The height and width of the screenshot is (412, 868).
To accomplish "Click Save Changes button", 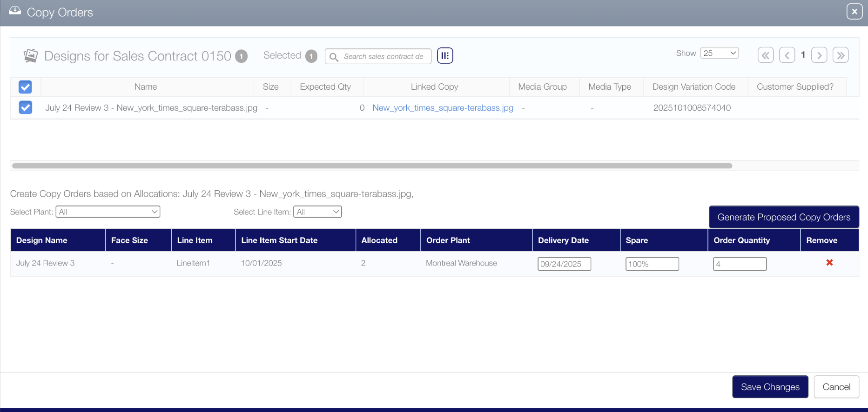I will (x=770, y=387).
